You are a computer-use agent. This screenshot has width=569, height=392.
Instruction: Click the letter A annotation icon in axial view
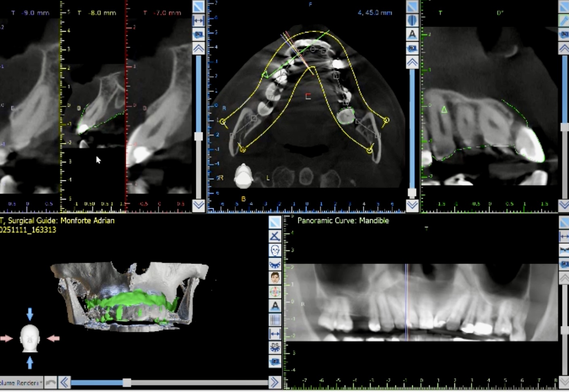pos(412,34)
